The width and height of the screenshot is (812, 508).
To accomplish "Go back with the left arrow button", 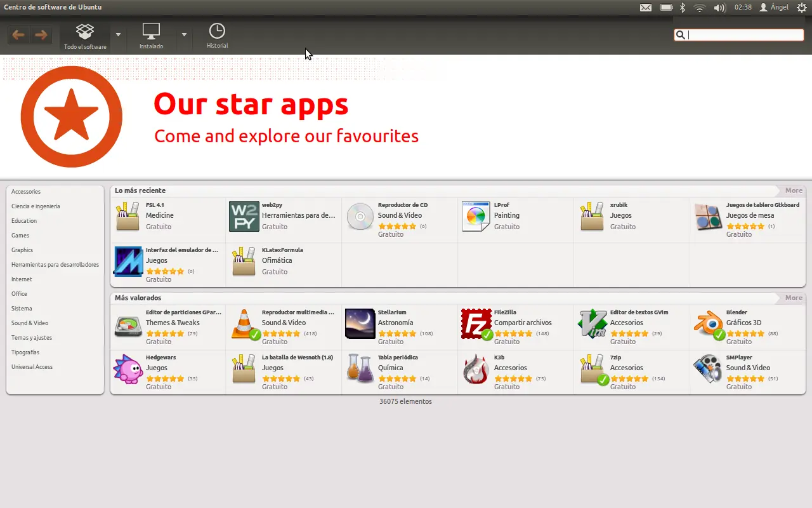I will [18, 35].
